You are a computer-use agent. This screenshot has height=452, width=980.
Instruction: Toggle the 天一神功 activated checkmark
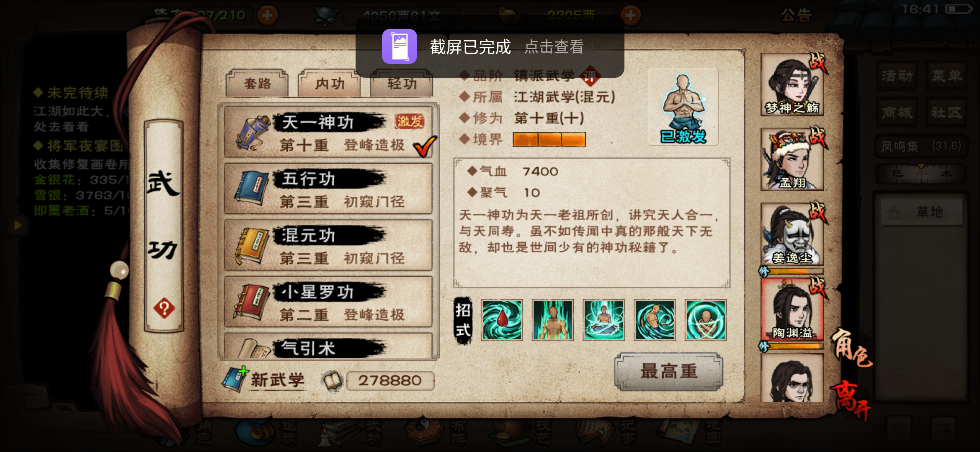425,146
